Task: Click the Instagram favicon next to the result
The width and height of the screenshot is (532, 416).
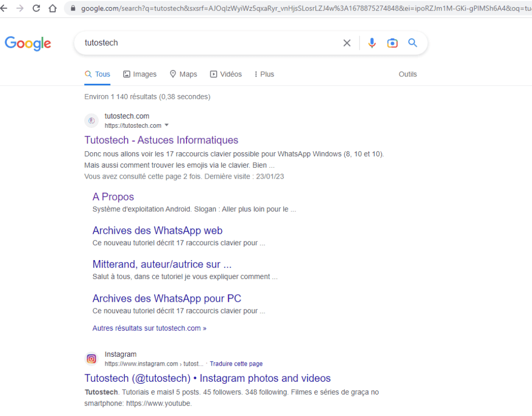Action: click(x=91, y=358)
